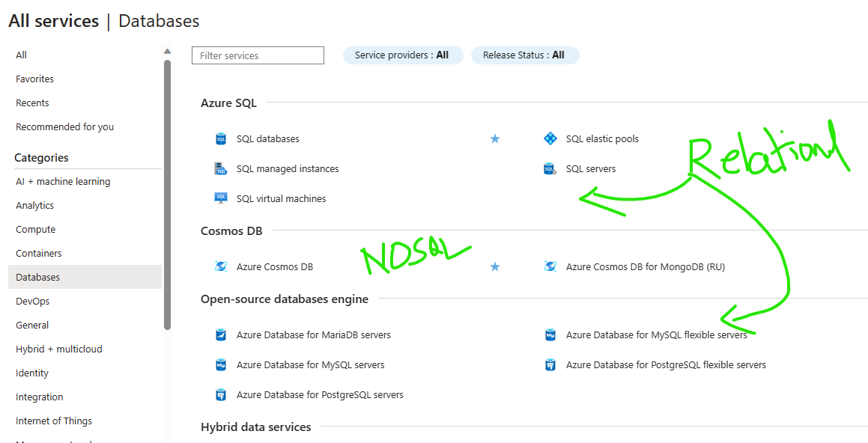Screen dimensions: 868x443
Task: Click the sidebar scrollbar thumb
Action: (x=168, y=195)
